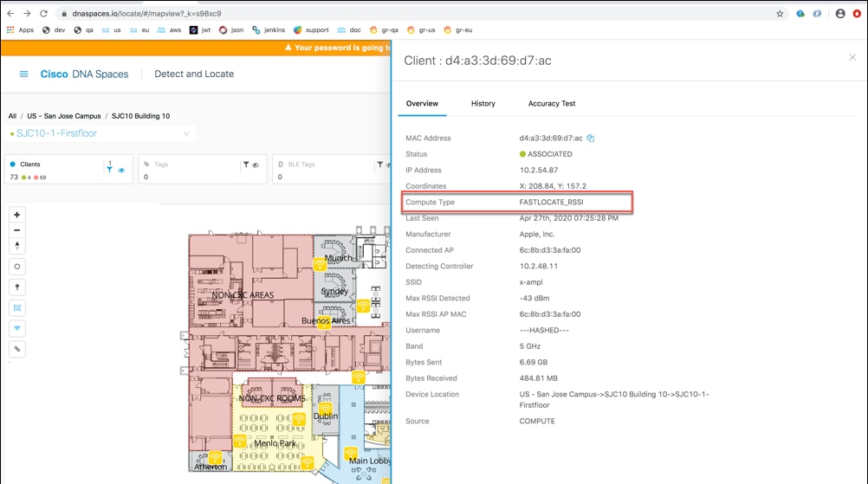Toggle access points wifi layer button
Viewport: 868px width, 484px height.
point(17,328)
